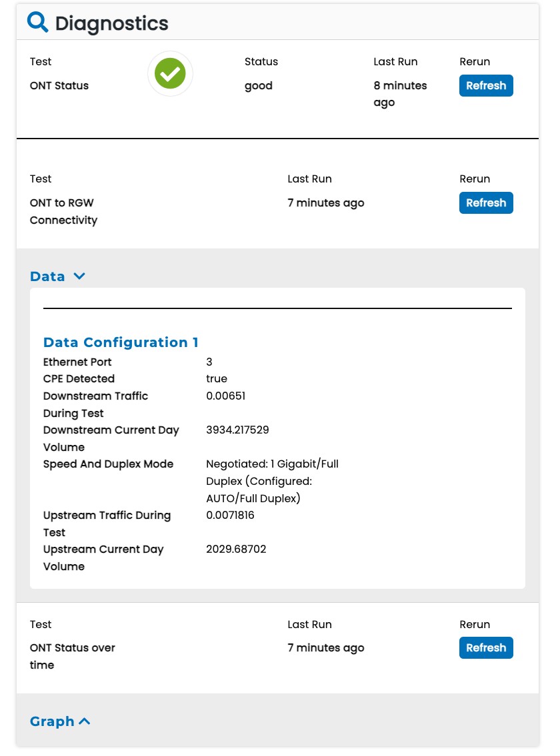Click the ONT Status over time label
This screenshot has height=756, width=560.
click(72, 656)
